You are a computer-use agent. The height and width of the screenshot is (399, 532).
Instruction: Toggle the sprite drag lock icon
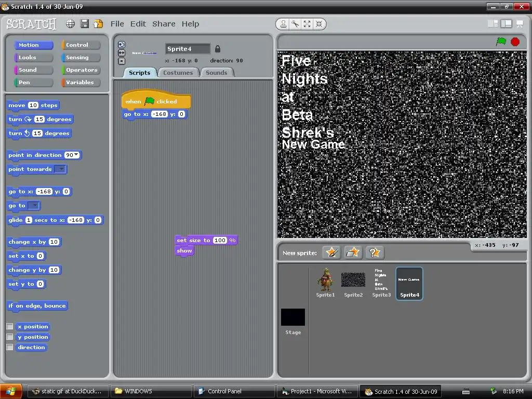pyautogui.click(x=218, y=49)
